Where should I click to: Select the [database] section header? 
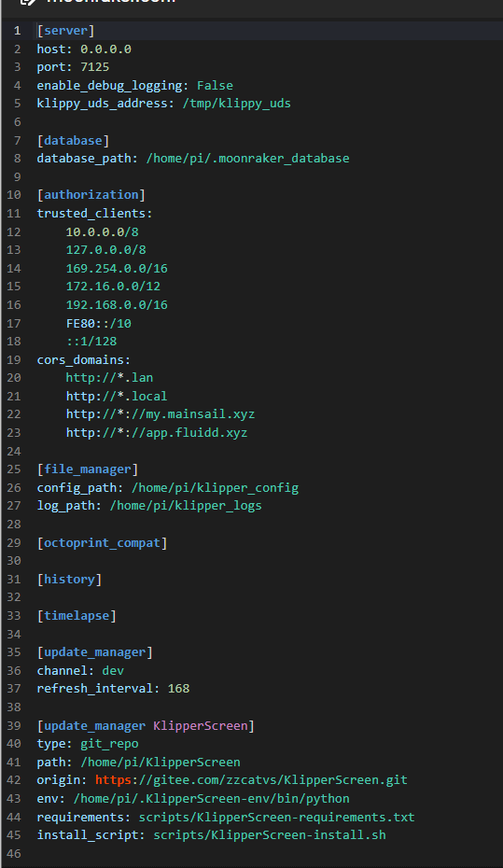(73, 140)
